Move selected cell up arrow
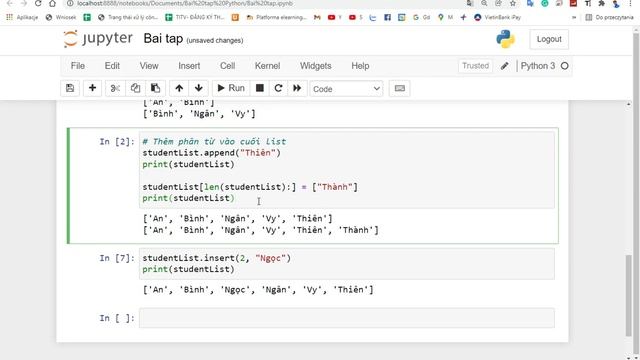640x360 pixels. coord(179,88)
